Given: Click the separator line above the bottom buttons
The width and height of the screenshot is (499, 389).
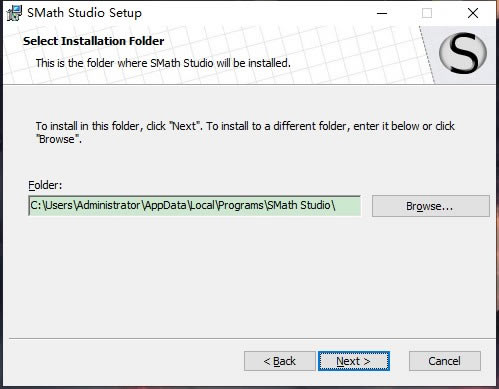Looking at the screenshot, I should [252, 338].
